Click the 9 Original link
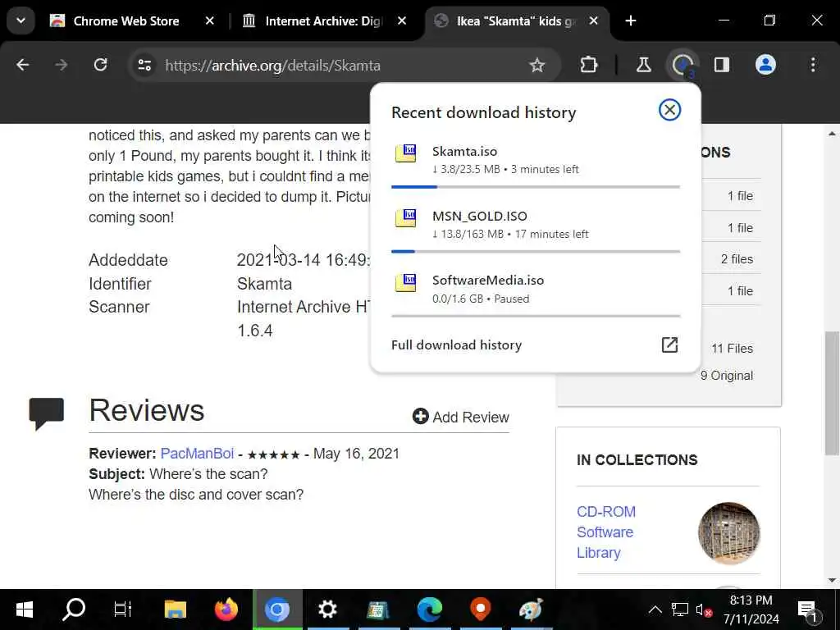 727,376
